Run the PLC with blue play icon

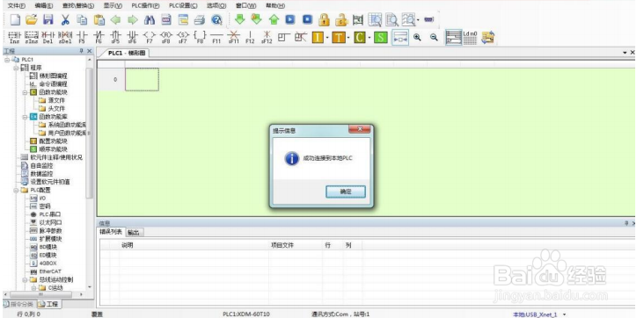(290, 19)
